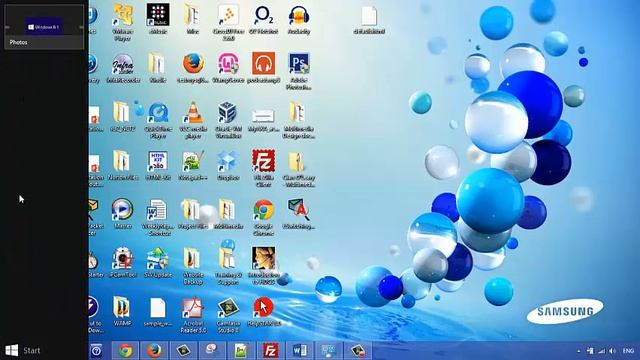Screen dimensions: 640x360
Task: Select the Notepad++ desktop shortcut
Action: pyautogui.click(x=193, y=166)
